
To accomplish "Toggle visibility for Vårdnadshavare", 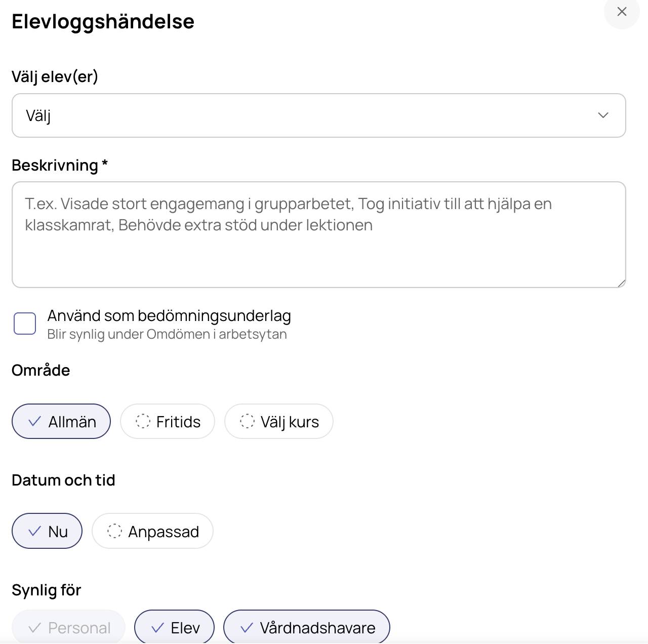I will [307, 627].
